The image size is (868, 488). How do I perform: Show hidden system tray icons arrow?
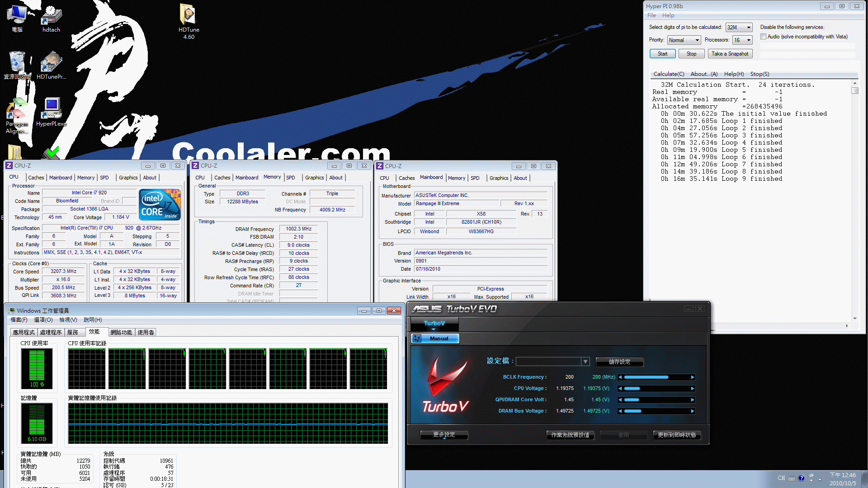point(820,479)
